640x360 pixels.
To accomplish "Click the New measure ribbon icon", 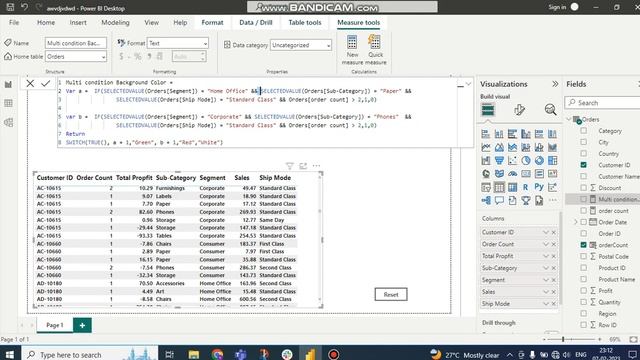I will point(352,50).
